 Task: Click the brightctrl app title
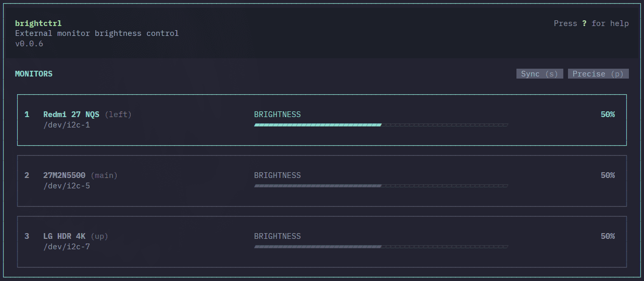[x=39, y=23]
